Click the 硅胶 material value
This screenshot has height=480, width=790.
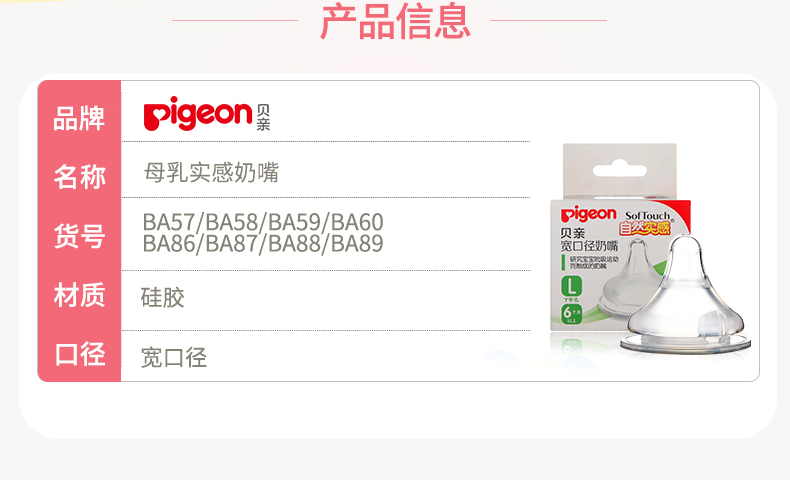pos(163,297)
